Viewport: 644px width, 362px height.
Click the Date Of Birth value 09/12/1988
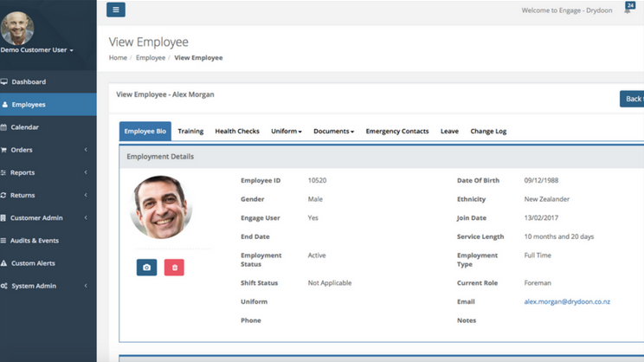tap(541, 180)
